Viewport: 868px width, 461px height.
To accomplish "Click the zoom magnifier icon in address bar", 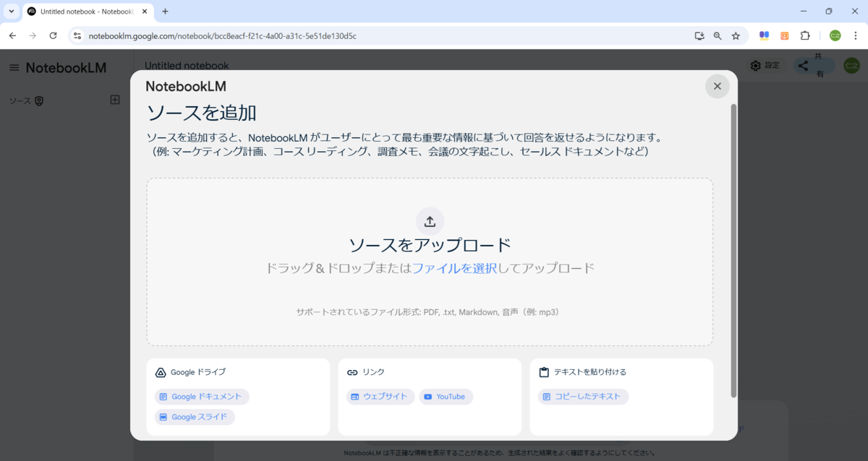I will (718, 35).
